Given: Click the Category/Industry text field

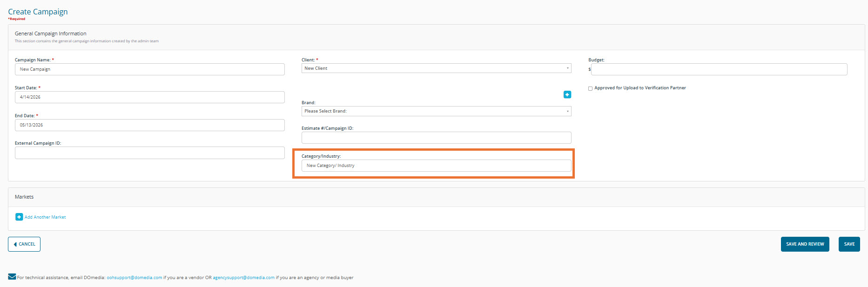Looking at the screenshot, I should point(436,166).
